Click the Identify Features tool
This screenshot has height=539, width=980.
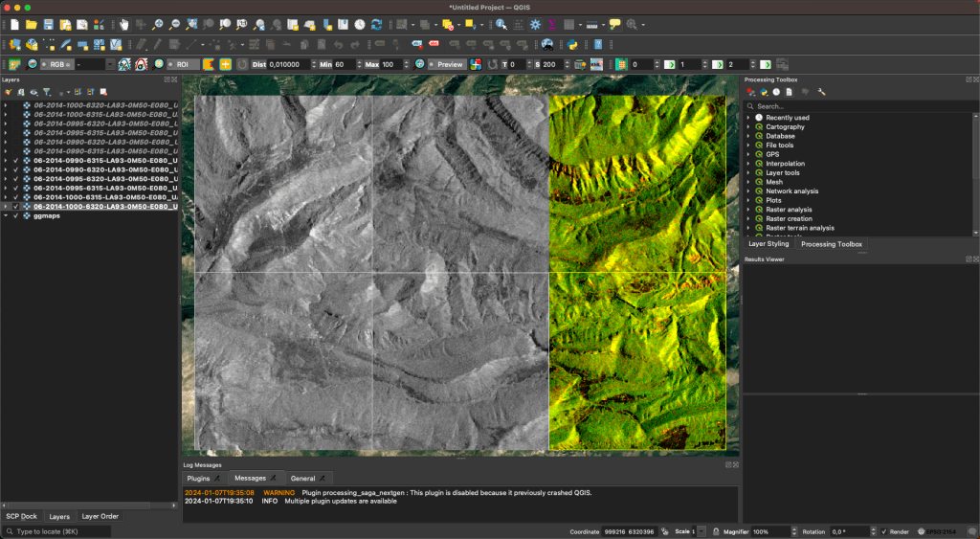click(x=501, y=24)
